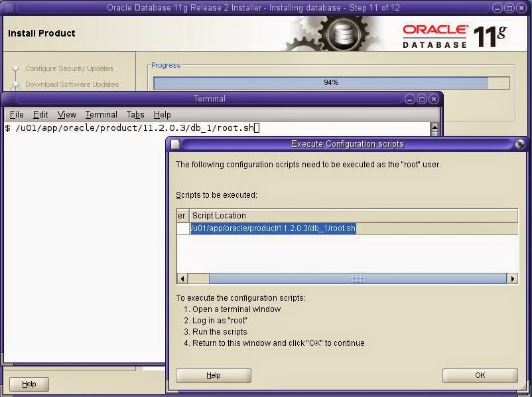Click the terminal command line text
532x397 pixels.
coord(135,127)
